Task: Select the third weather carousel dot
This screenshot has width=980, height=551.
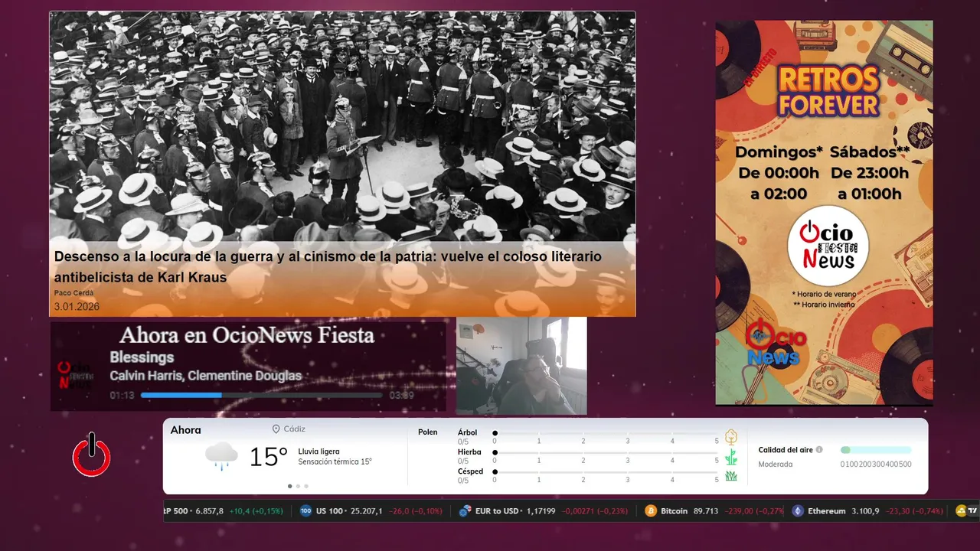Action: (306, 486)
